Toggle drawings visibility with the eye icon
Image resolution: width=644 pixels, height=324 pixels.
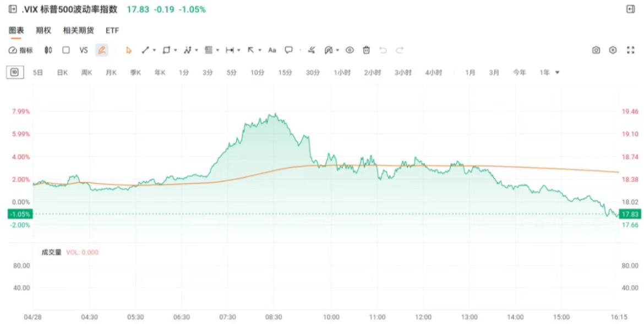pyautogui.click(x=350, y=50)
